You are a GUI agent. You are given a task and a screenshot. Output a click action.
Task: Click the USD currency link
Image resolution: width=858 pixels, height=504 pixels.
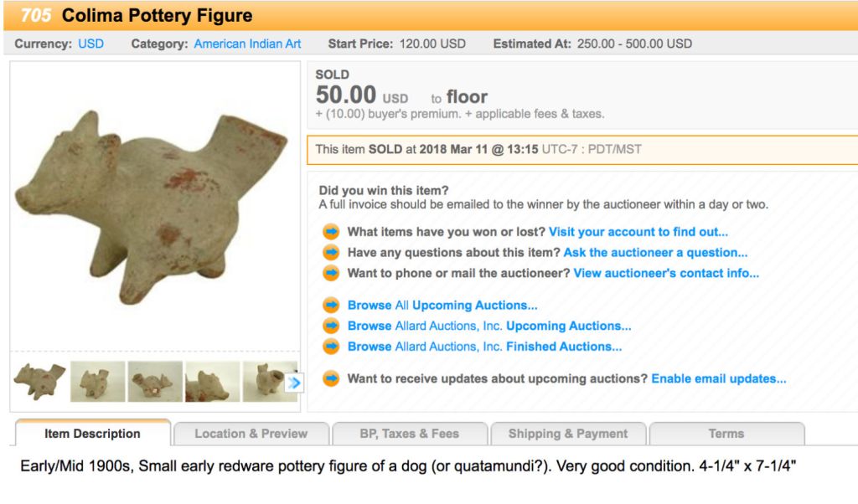(90, 44)
